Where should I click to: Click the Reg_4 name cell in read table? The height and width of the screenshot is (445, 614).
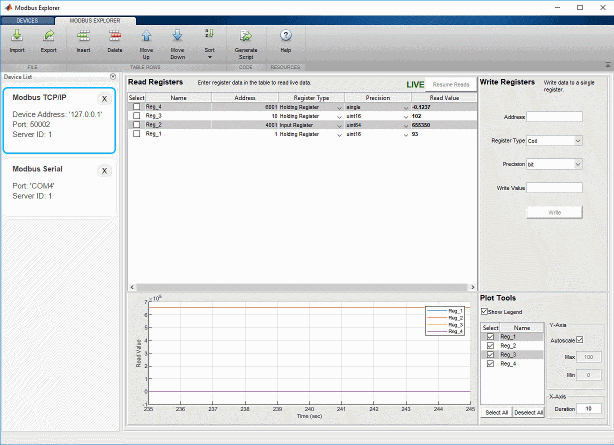click(x=179, y=107)
